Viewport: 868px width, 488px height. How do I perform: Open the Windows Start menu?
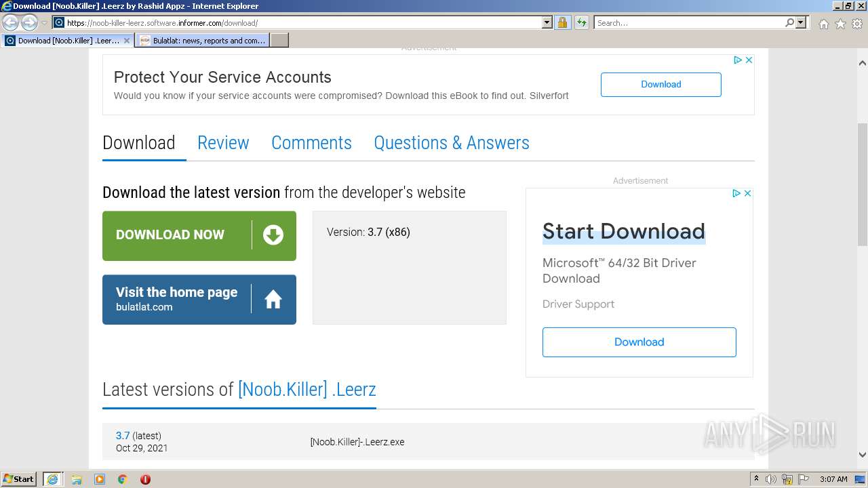pyautogui.click(x=19, y=479)
